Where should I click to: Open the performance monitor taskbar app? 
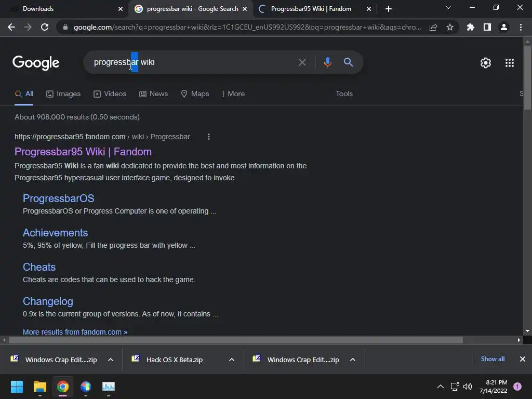tap(109, 387)
